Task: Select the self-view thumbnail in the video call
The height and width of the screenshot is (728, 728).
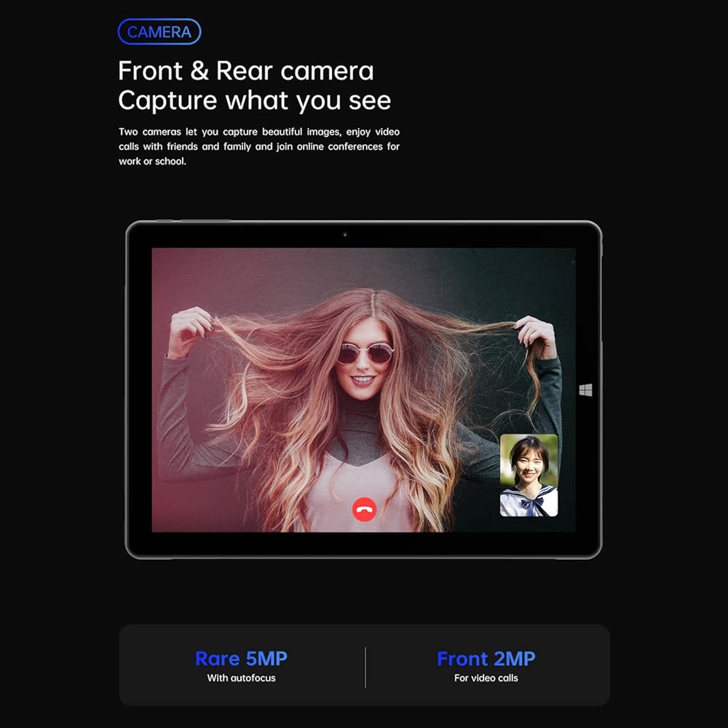Action: (529, 475)
